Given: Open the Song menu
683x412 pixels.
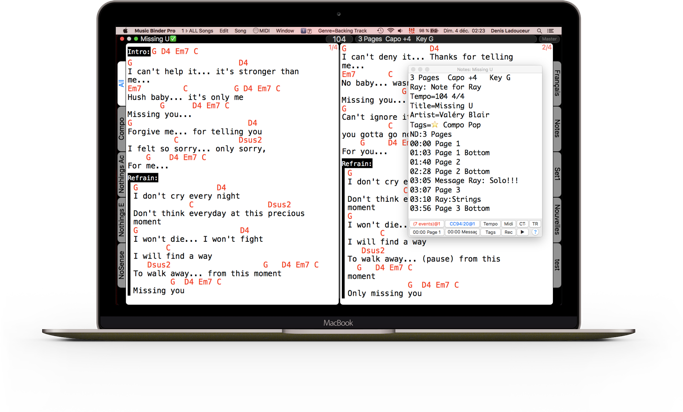Looking at the screenshot, I should [x=240, y=31].
